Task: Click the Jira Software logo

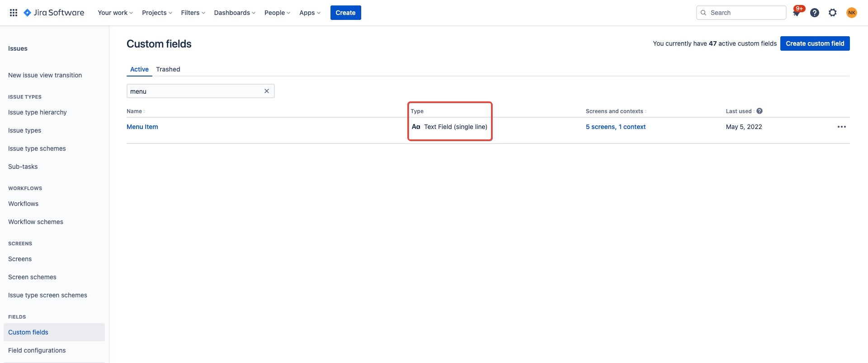Action: (x=54, y=13)
